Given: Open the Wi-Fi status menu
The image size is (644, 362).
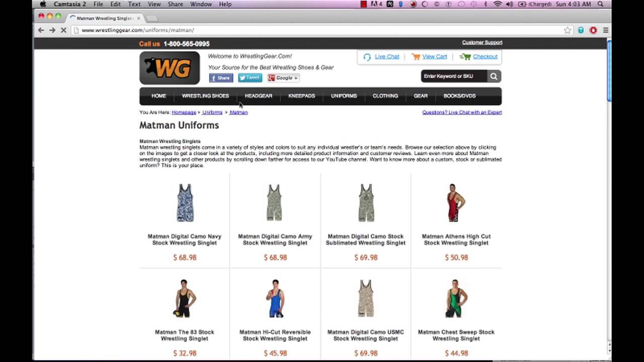Looking at the screenshot, I should coord(497,4).
